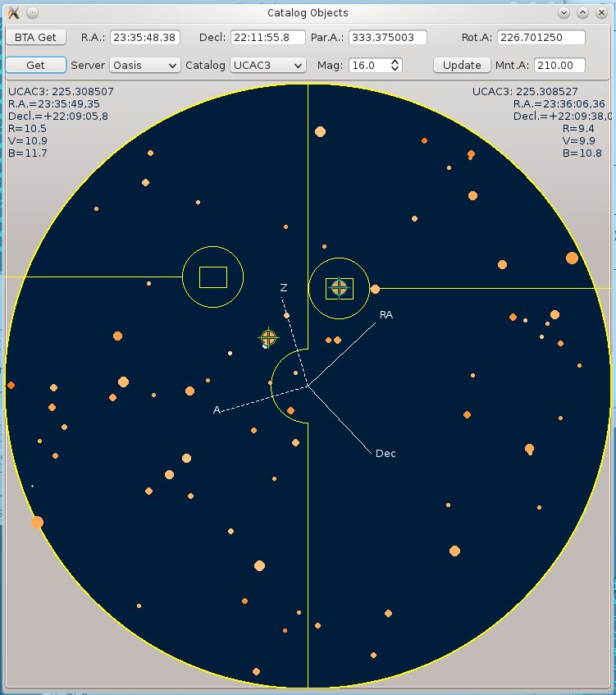Minimize the Catalog Objects window
Viewport: 616px width, 695px height.
pyautogui.click(x=564, y=13)
